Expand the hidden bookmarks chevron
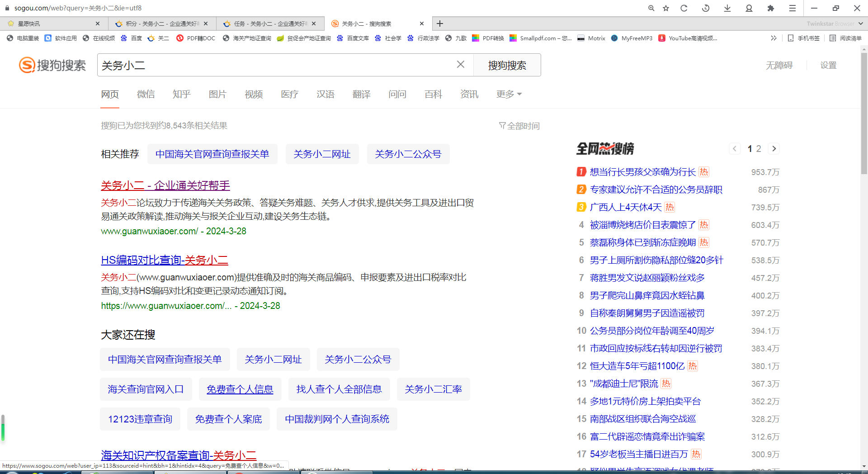This screenshot has width=868, height=474. pyautogui.click(x=774, y=38)
